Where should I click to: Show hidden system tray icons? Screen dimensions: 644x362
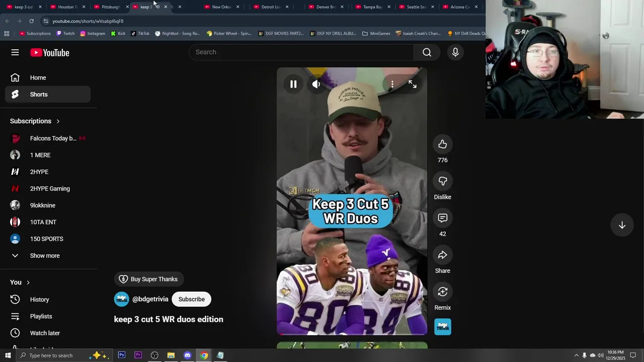pyautogui.click(x=576, y=355)
